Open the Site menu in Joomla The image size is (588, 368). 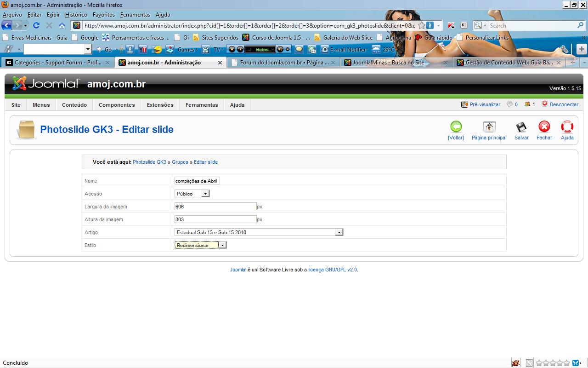pos(16,105)
